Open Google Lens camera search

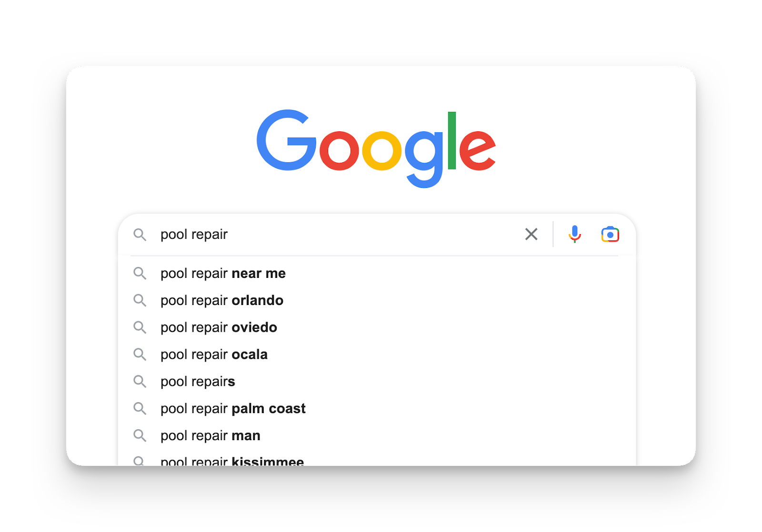pyautogui.click(x=610, y=234)
